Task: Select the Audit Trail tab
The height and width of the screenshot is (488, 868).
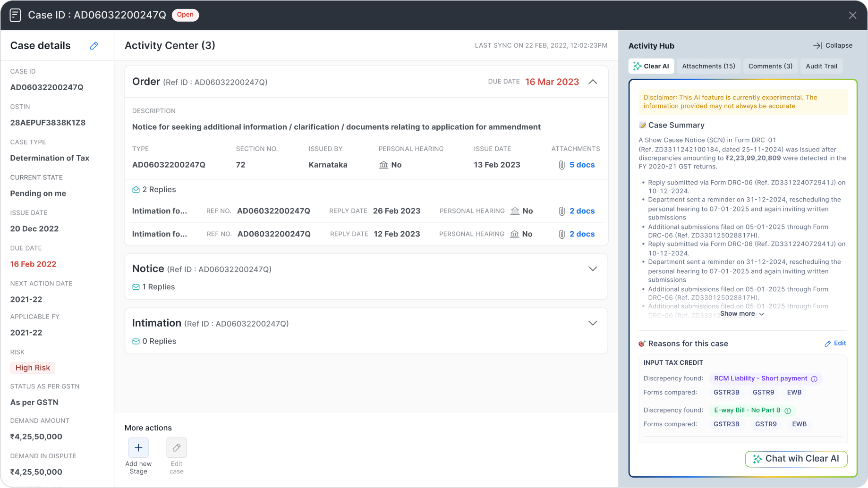Action: [821, 66]
